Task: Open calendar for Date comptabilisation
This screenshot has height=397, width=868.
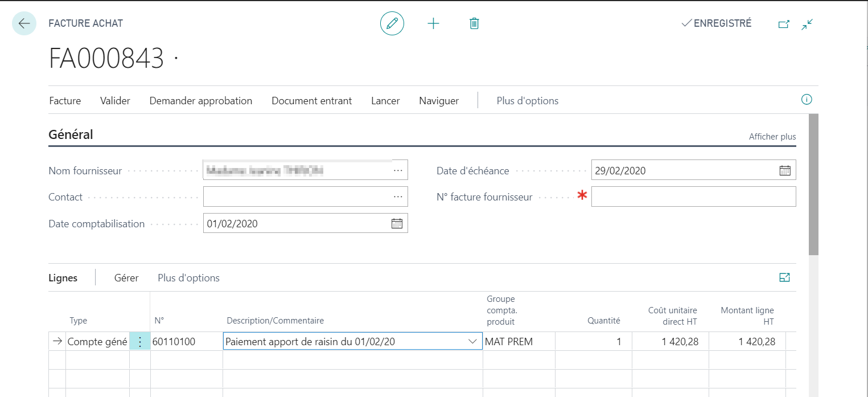Action: point(397,223)
